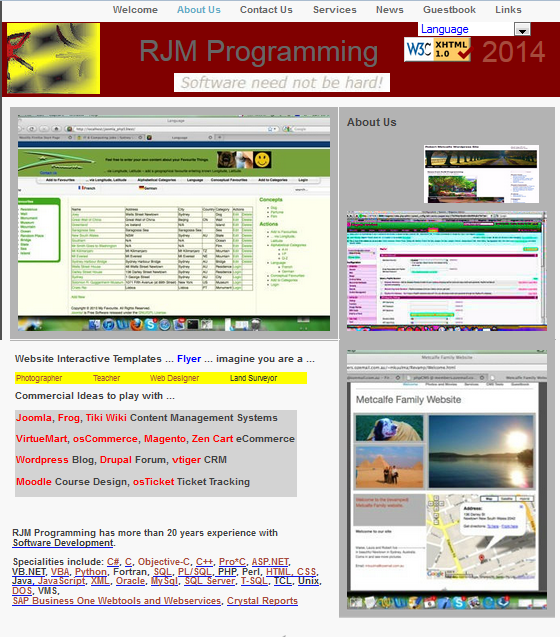The height and width of the screenshot is (637, 560).
Task: Visit the News page
Action: coord(389,10)
